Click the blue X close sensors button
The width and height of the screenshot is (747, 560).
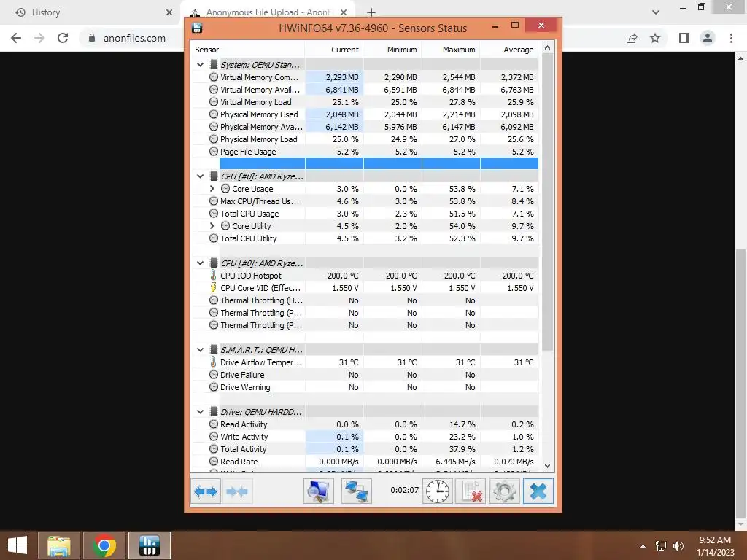point(538,491)
